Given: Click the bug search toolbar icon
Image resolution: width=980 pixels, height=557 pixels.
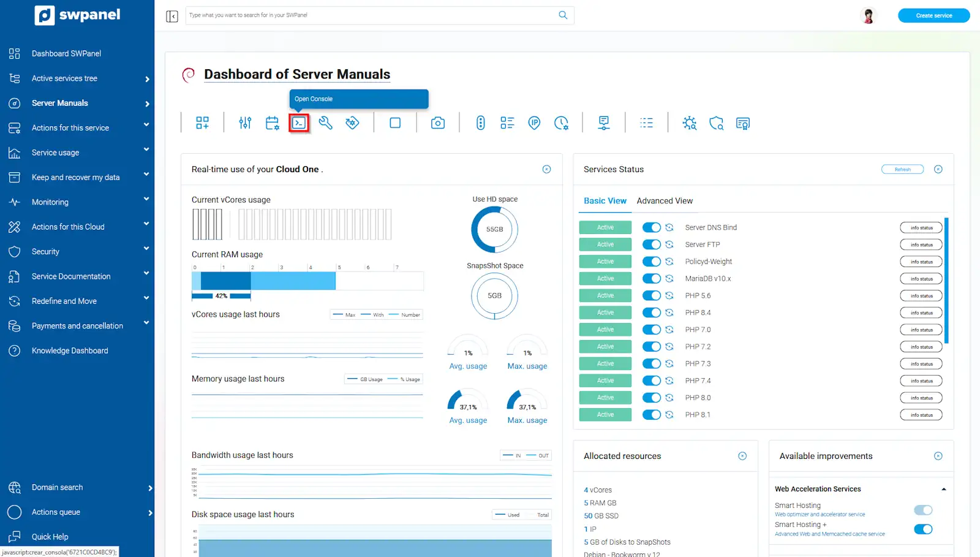Looking at the screenshot, I should (x=690, y=123).
